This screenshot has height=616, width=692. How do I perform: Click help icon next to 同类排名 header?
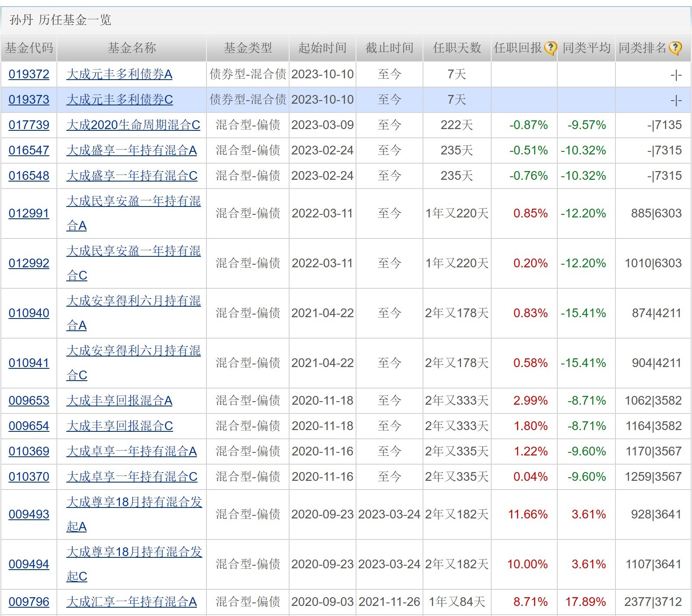pyautogui.click(x=675, y=48)
